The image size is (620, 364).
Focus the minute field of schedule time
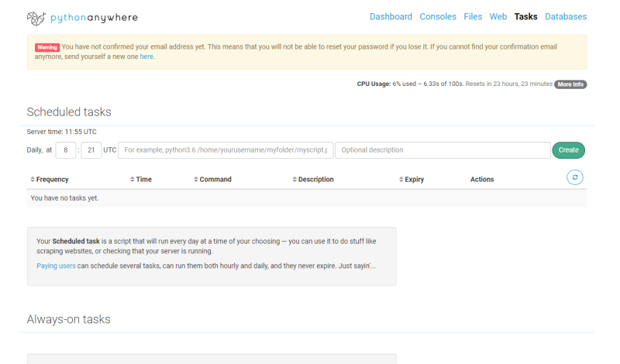tap(91, 150)
